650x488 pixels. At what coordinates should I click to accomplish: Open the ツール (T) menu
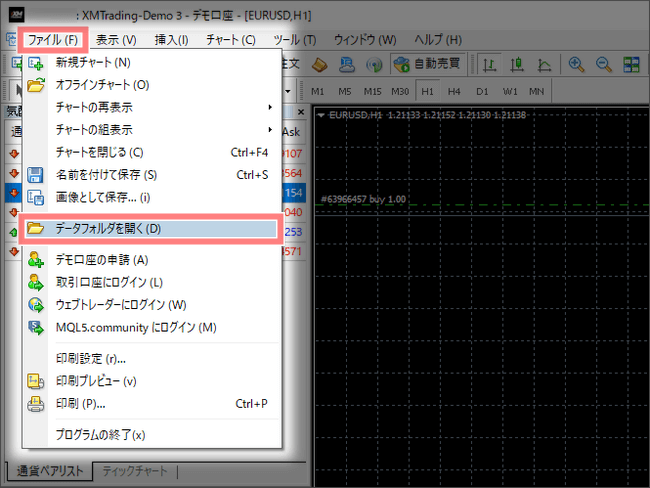tap(294, 40)
